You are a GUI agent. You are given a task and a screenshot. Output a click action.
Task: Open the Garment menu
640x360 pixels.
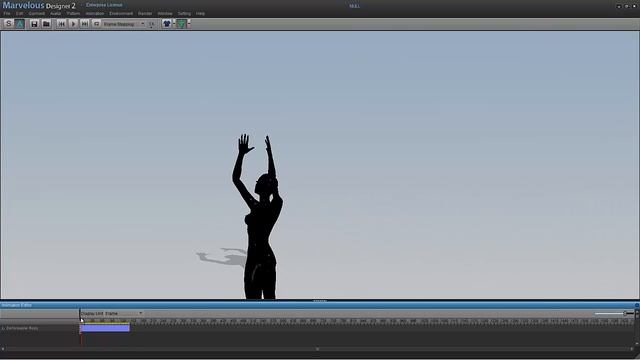click(37, 13)
